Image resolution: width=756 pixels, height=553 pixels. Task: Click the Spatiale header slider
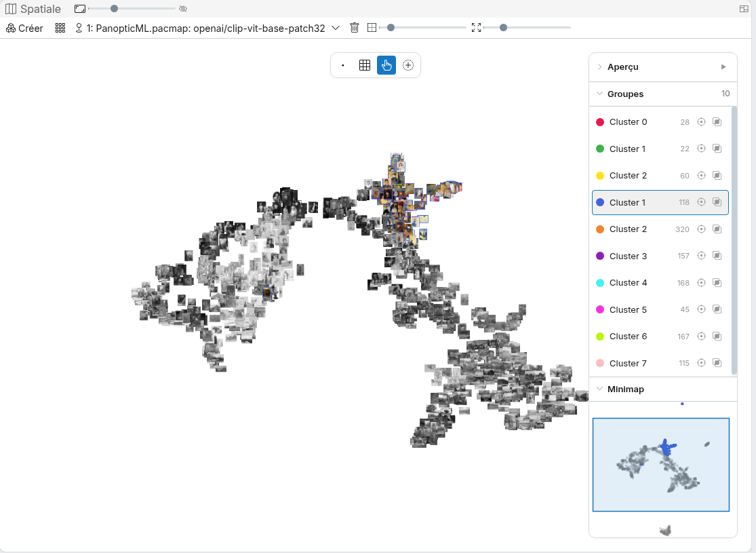point(132,9)
